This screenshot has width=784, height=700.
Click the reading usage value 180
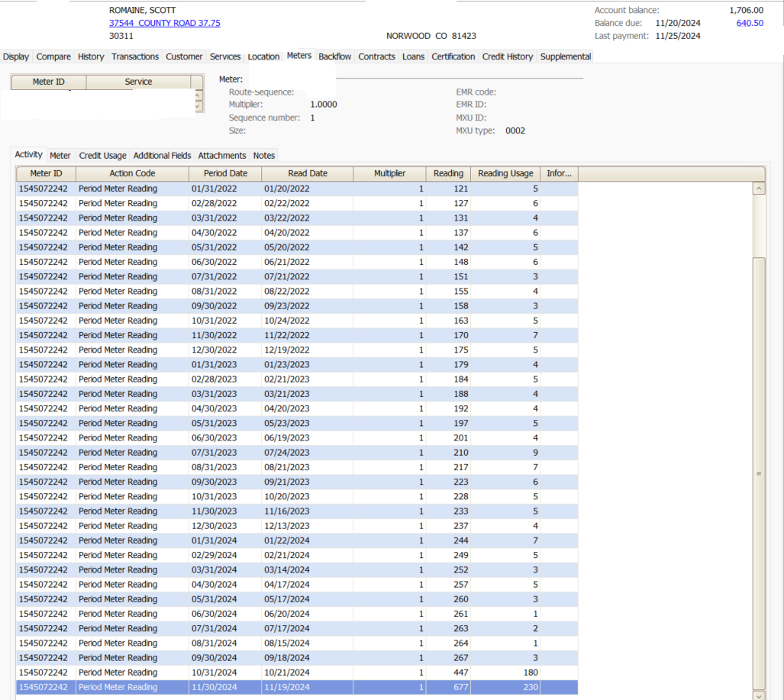pyautogui.click(x=531, y=673)
